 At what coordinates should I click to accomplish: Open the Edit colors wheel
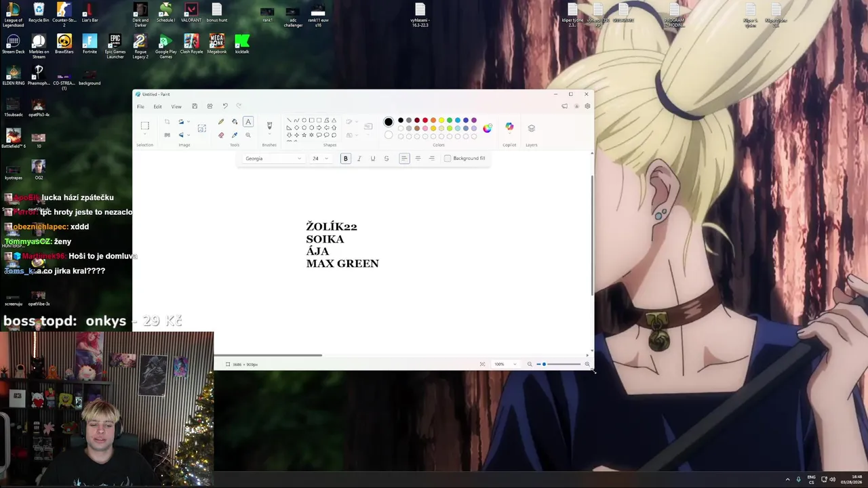(488, 127)
